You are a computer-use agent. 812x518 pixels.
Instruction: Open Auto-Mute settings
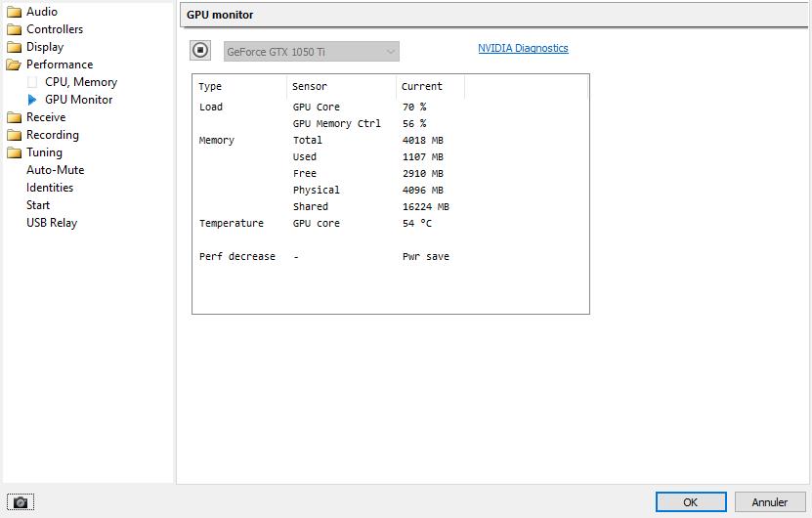click(x=55, y=170)
